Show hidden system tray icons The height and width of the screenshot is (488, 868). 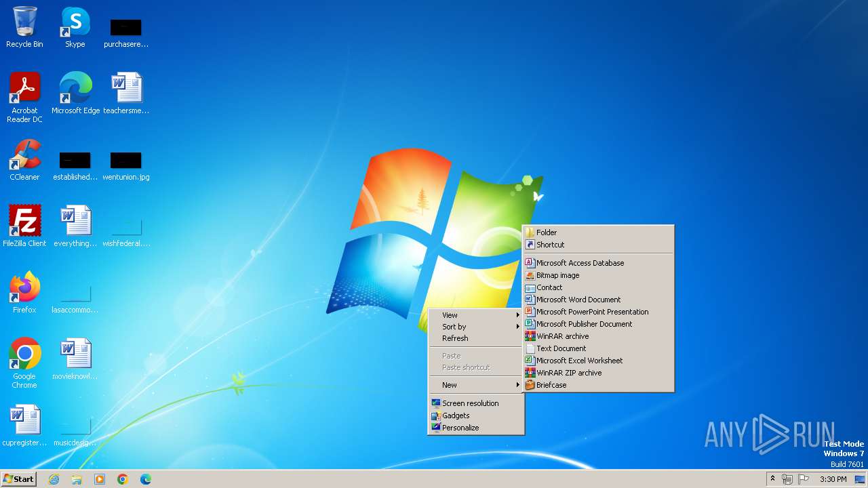pyautogui.click(x=772, y=479)
